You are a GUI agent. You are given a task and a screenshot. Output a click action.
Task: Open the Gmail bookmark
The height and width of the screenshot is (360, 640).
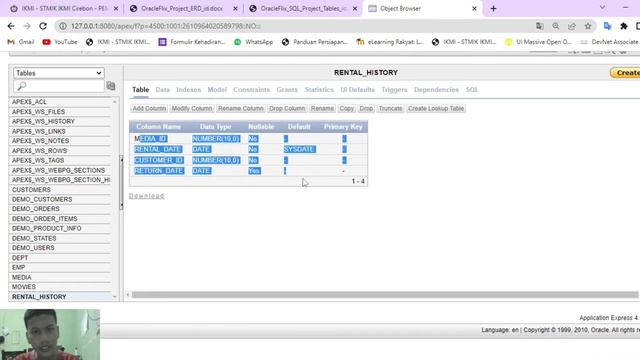[x=21, y=42]
